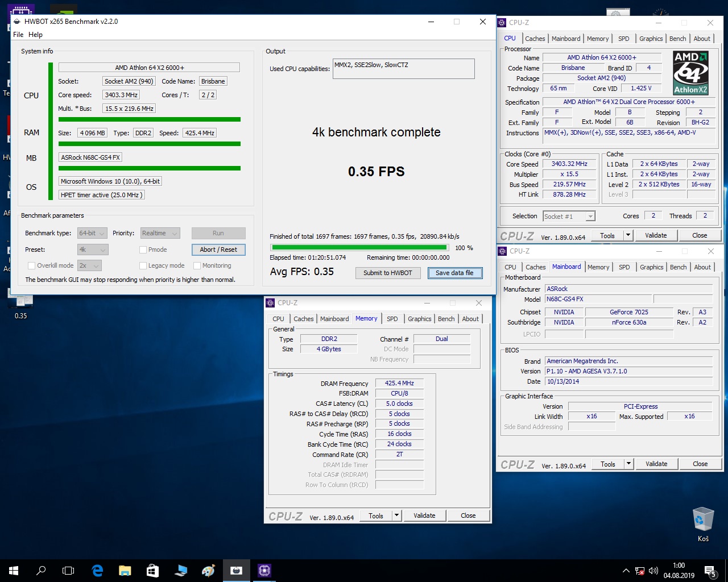Toggle the Overkill mode checkbox
The height and width of the screenshot is (582, 728).
pyautogui.click(x=31, y=265)
